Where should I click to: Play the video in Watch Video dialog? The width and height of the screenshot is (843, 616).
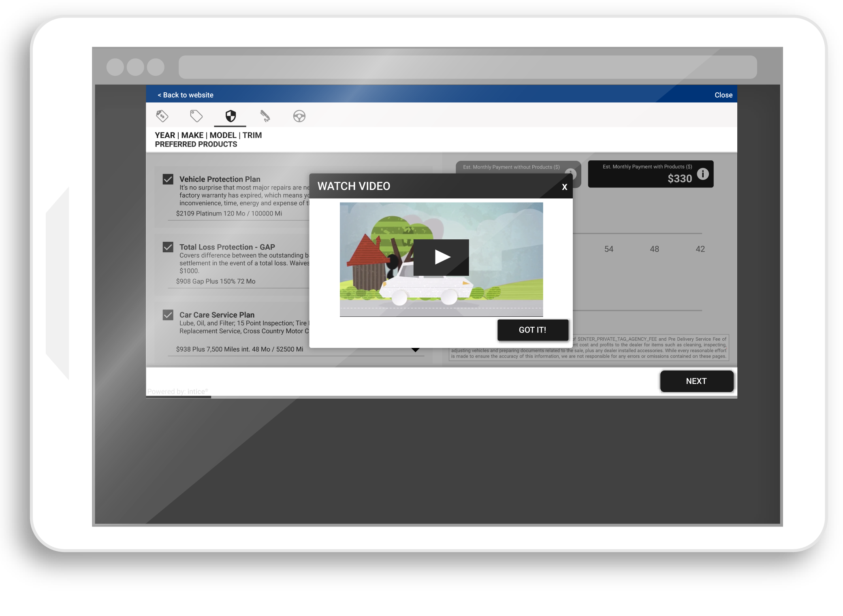(x=441, y=257)
